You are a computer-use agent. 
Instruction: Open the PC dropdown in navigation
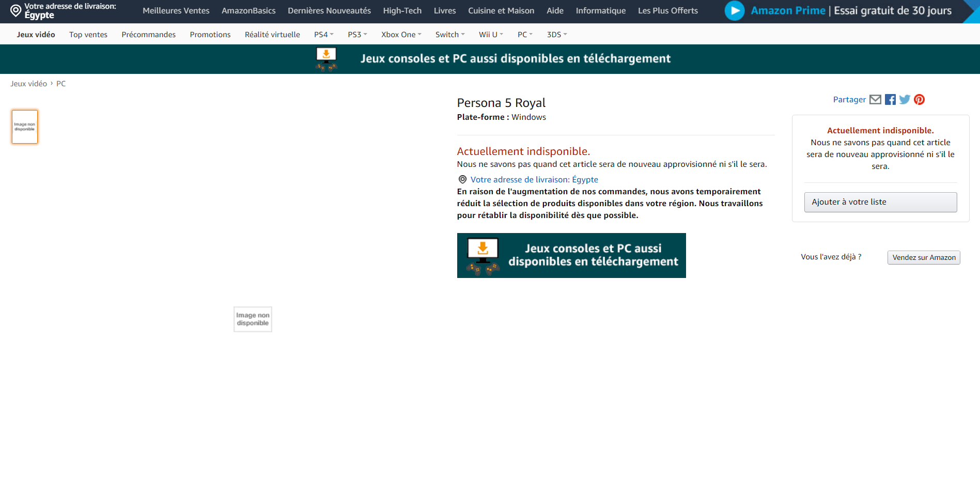click(x=525, y=35)
